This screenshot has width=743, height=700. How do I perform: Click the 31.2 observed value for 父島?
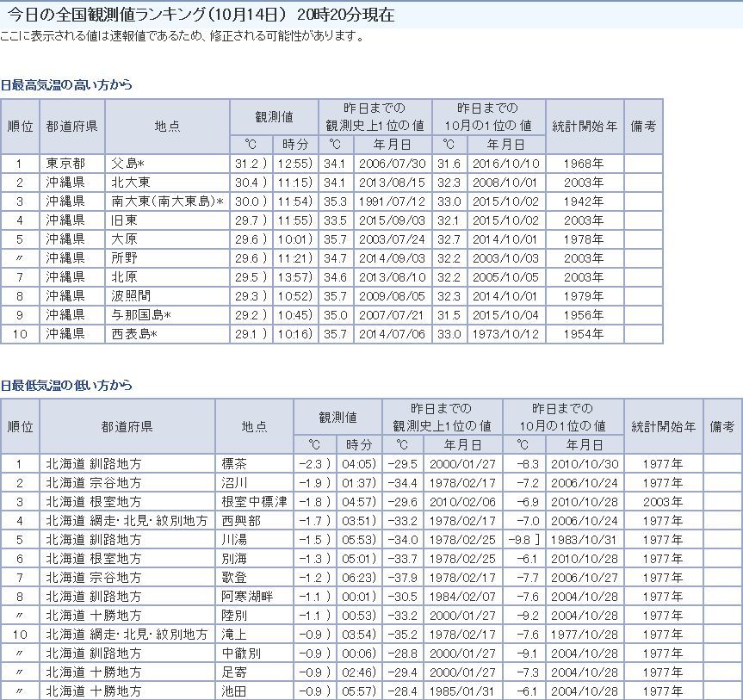point(249,163)
